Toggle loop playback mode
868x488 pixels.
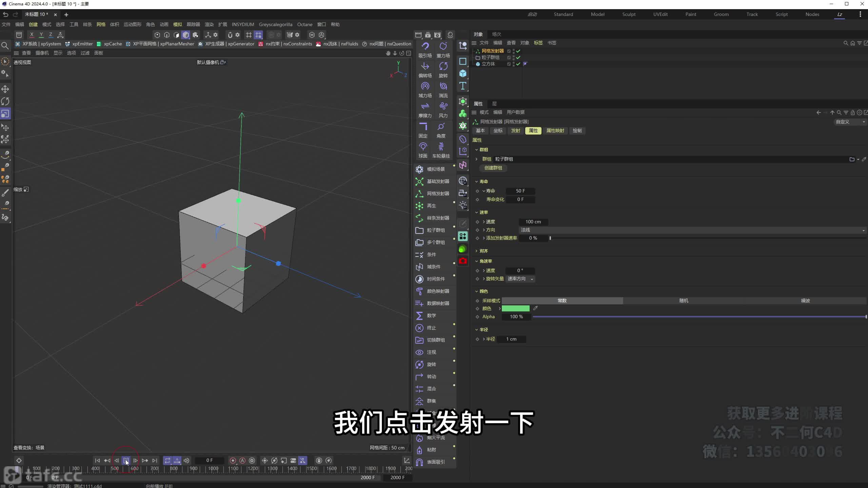167,461
